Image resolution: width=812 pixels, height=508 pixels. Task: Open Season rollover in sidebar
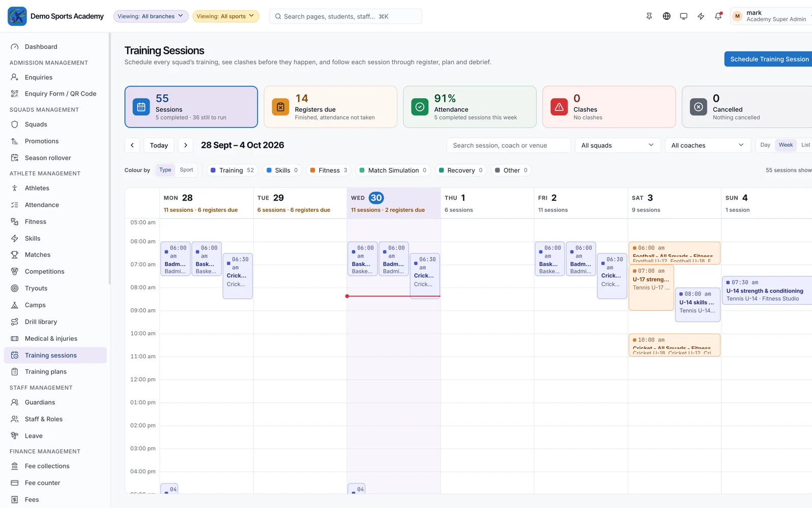55,157
